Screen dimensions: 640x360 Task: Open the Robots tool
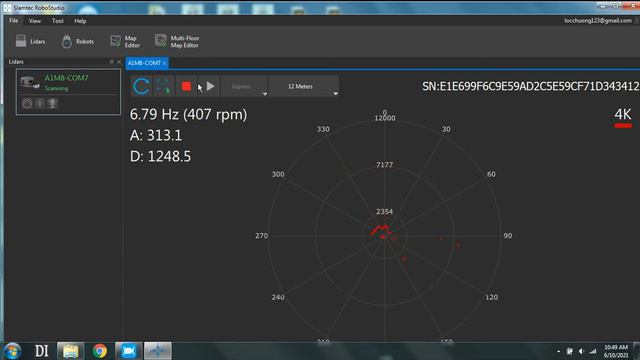(x=78, y=41)
